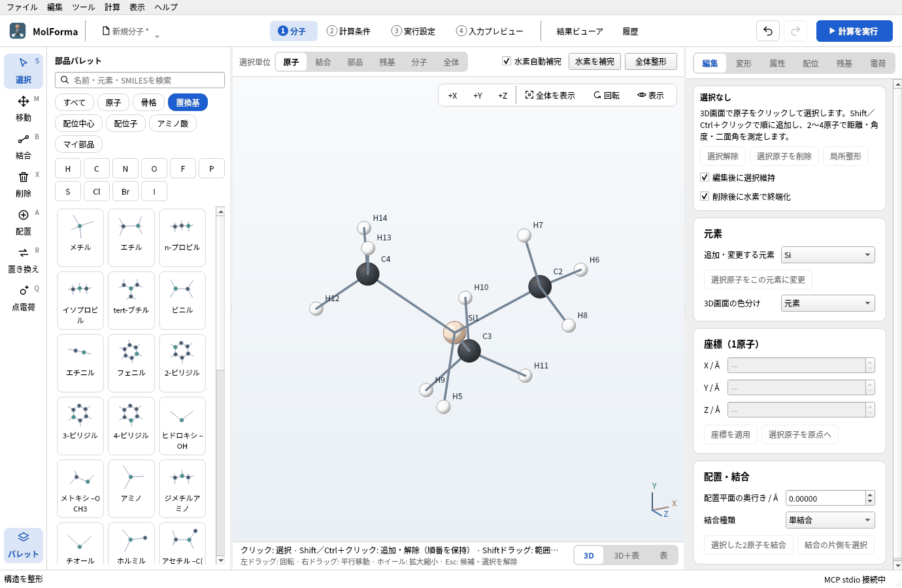Pick the 2-ピリジル fragment

pos(182,363)
